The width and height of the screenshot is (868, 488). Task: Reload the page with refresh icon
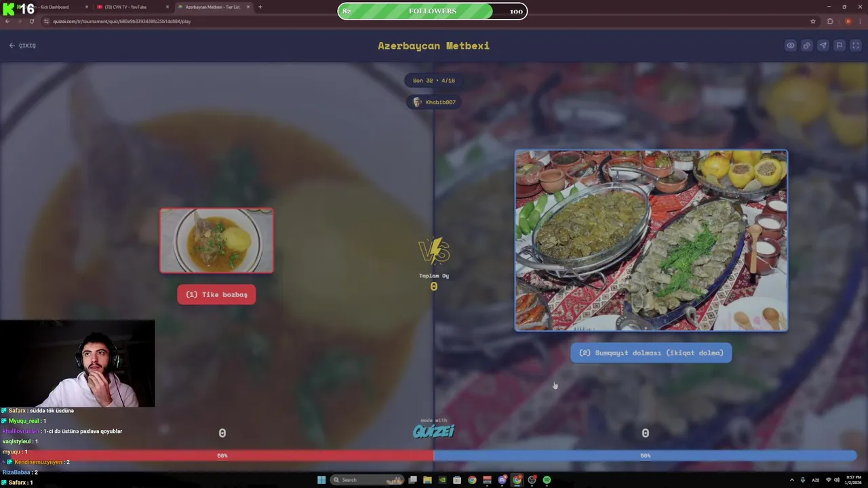click(x=31, y=21)
